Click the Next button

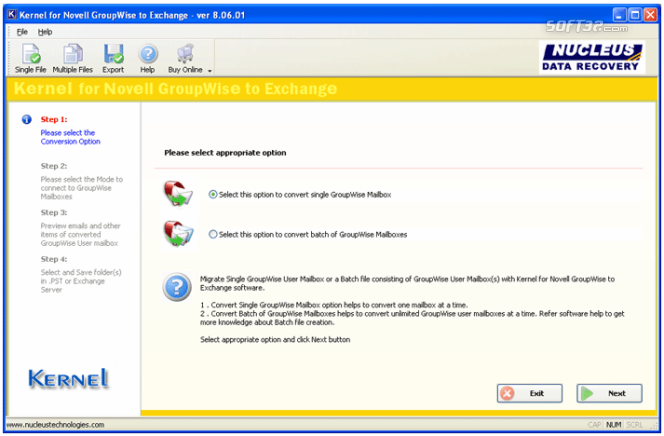tap(609, 393)
